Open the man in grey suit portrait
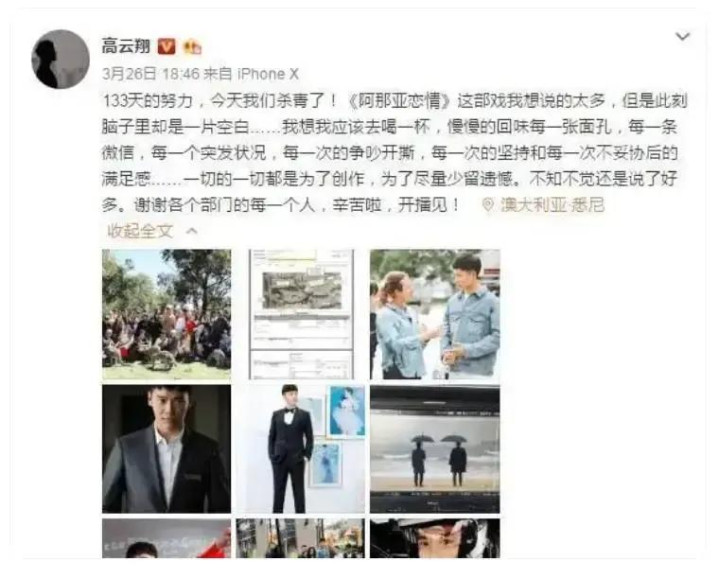The width and height of the screenshot is (719, 579). point(166,449)
